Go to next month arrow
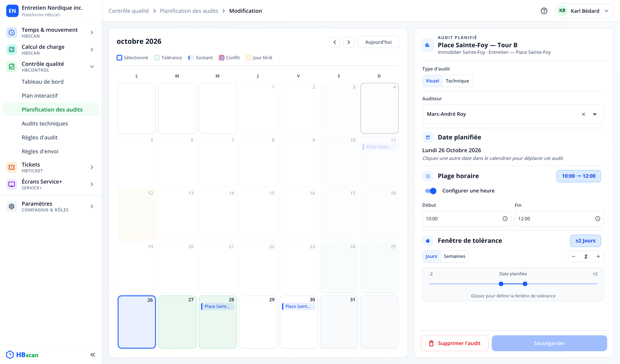Screen dimensions: 620x364 point(349,42)
